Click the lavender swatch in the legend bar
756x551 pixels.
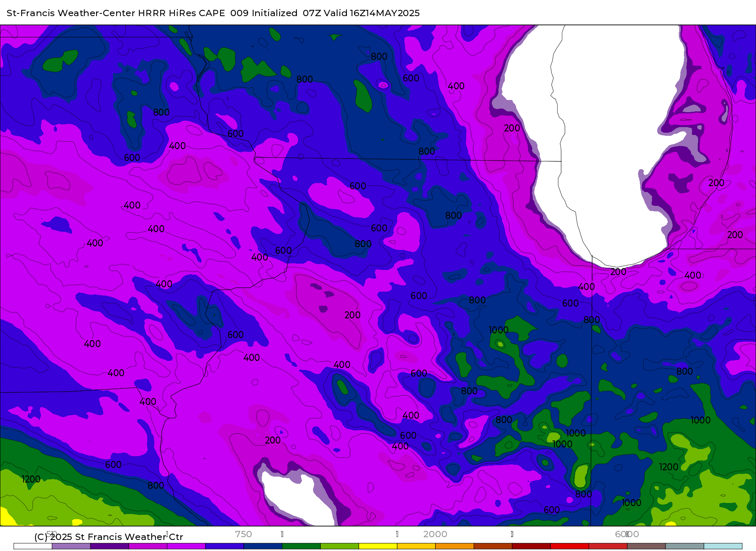[x=71, y=546]
